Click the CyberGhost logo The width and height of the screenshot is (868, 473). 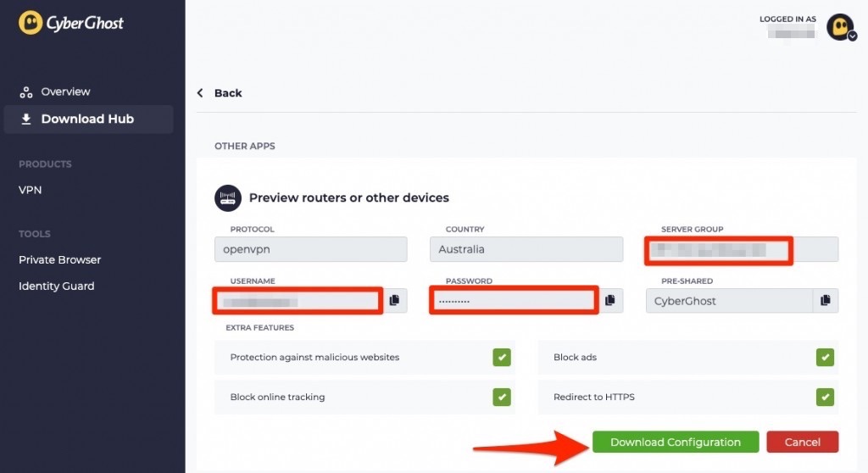[x=71, y=23]
